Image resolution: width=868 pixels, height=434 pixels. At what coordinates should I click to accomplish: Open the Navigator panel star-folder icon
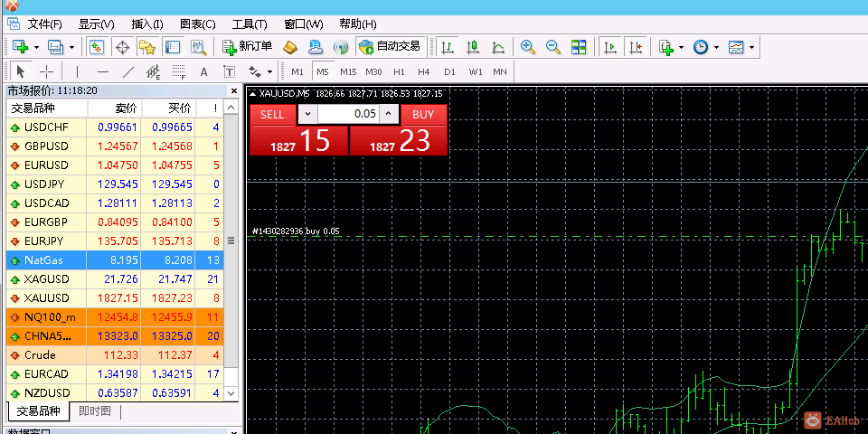[x=147, y=46]
